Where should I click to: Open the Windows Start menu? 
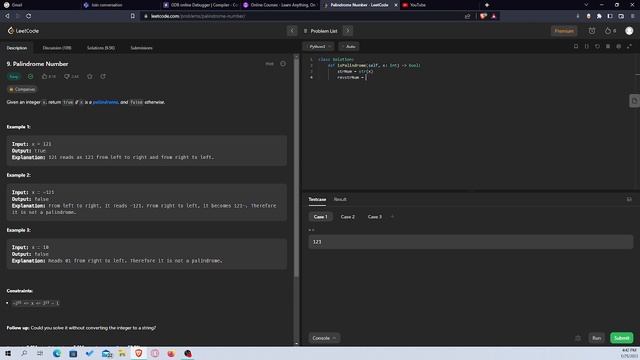click(8, 353)
